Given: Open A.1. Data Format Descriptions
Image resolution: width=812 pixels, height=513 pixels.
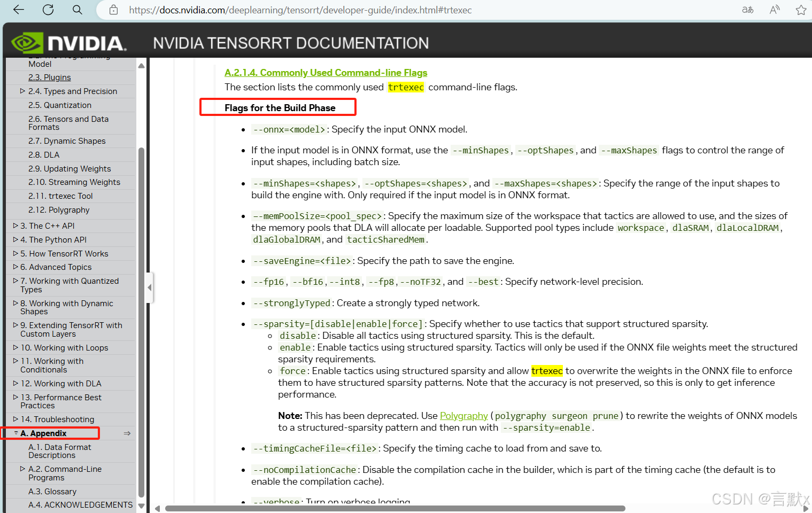Looking at the screenshot, I should (60, 451).
